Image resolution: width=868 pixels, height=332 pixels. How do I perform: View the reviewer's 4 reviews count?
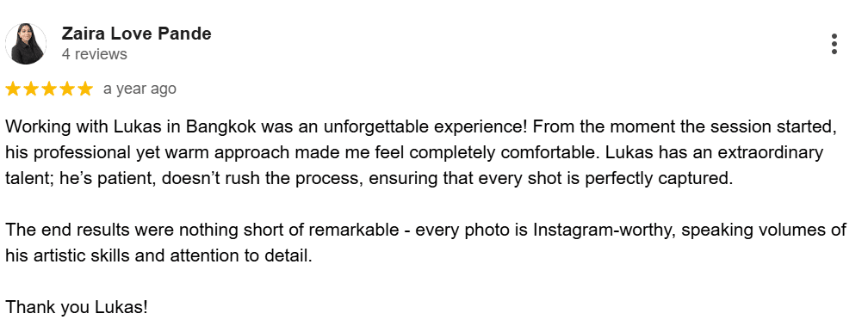tap(94, 54)
